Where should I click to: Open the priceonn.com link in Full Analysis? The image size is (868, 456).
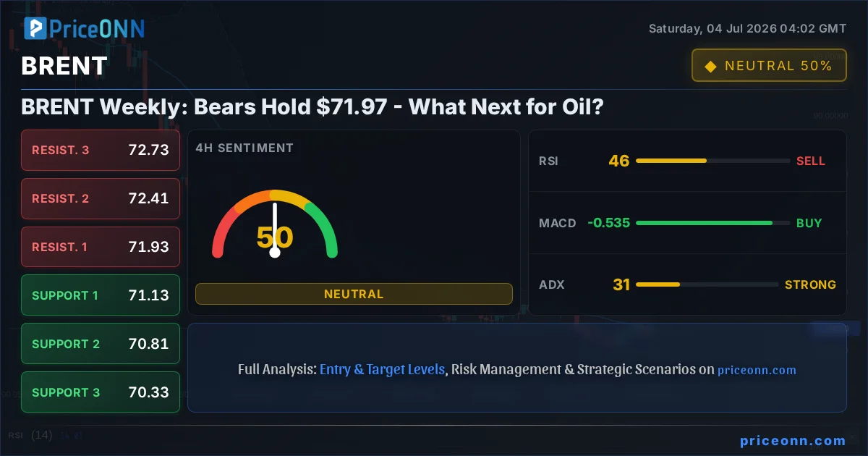[757, 370]
